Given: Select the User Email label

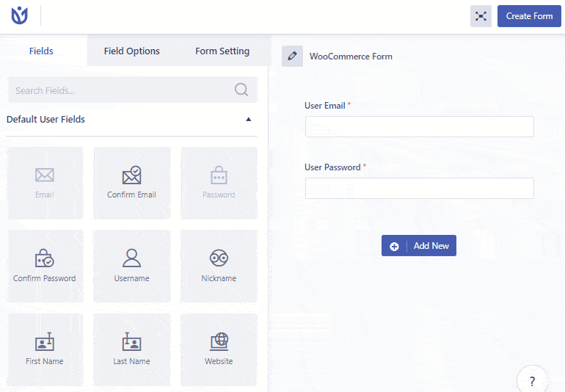Looking at the screenshot, I should [324, 106].
